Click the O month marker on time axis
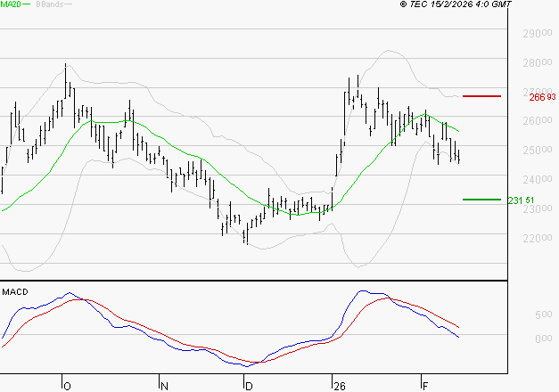This screenshot has height=392, width=559. 67,386
